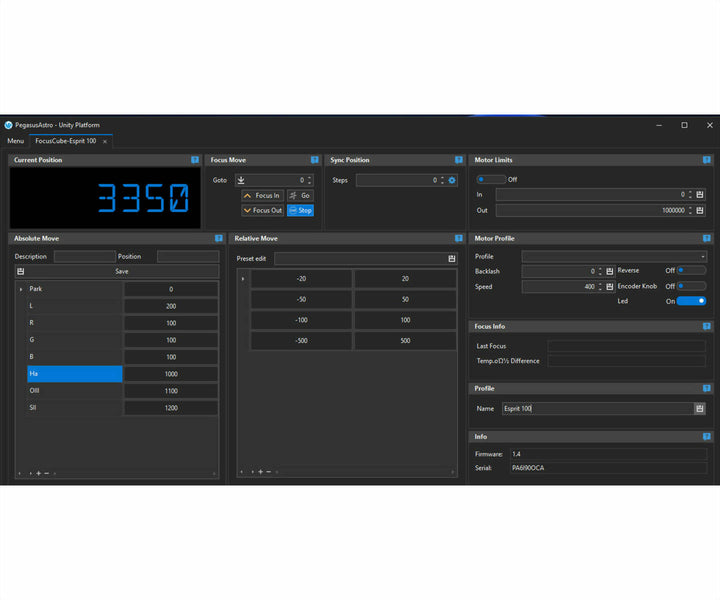Viewport: 720px width, 600px height.
Task: Click the Go button in Focus Move
Action: 300,195
